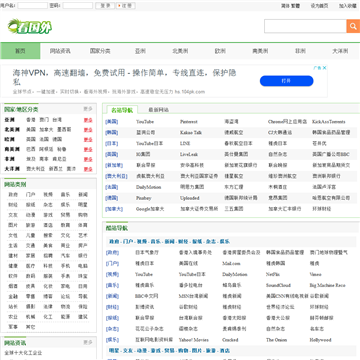Click the bold 非洲 sidebar heading
Viewport: 360px width, 360px height.
click(x=9, y=159)
